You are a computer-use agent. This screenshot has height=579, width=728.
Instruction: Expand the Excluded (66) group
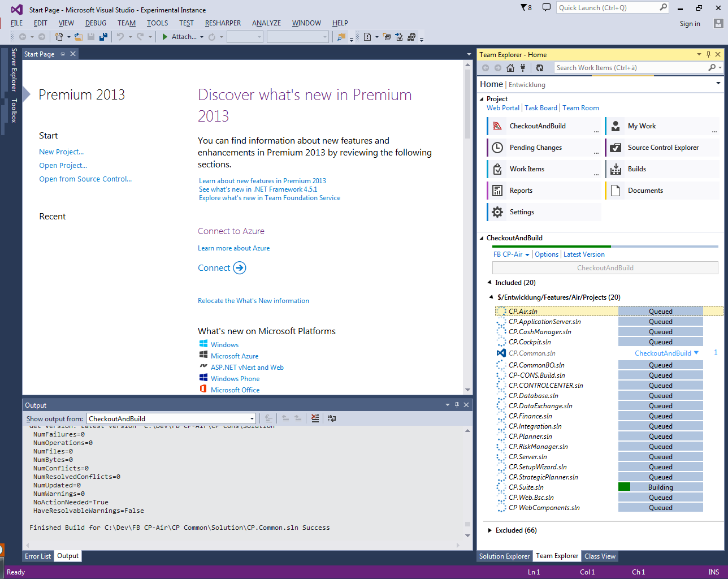[x=489, y=530]
